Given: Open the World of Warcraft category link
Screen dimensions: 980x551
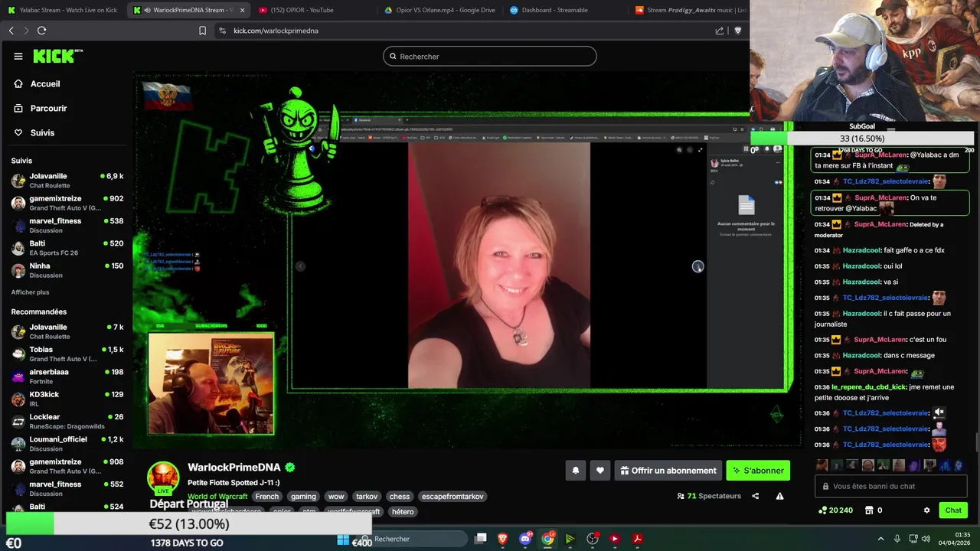Looking at the screenshot, I should (x=217, y=497).
